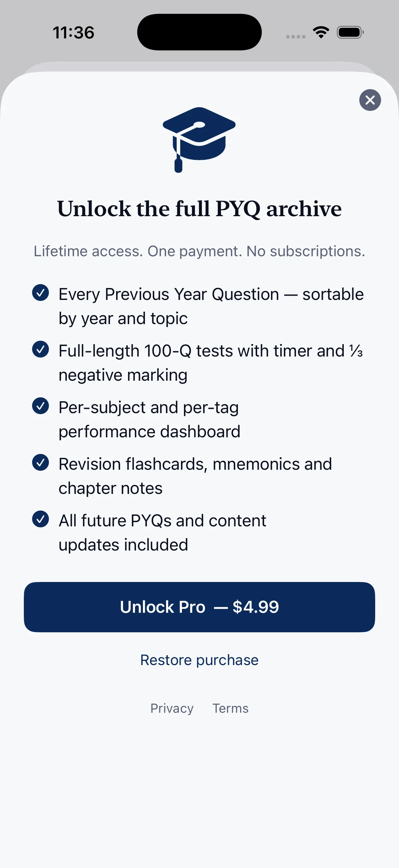Tap checkmark beside All future PYQs
The image size is (399, 868).
(x=40, y=519)
